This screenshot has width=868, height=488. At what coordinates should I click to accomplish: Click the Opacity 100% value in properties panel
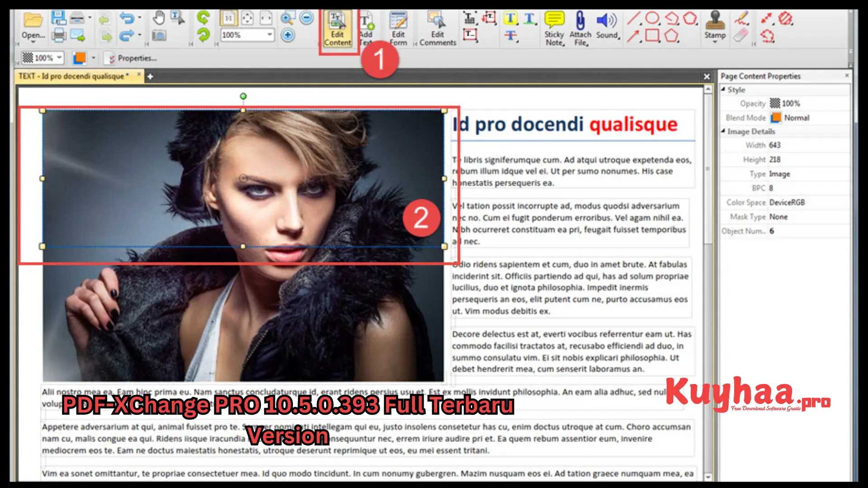(791, 103)
